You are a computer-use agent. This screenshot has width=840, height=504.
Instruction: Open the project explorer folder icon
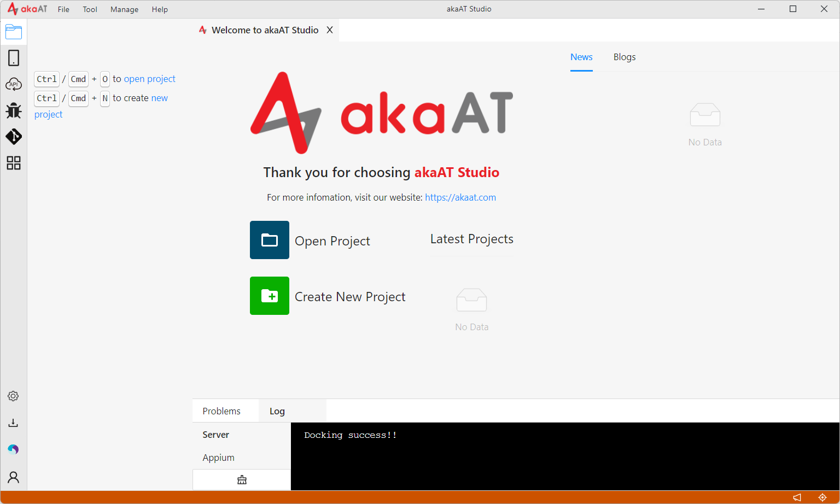(14, 32)
